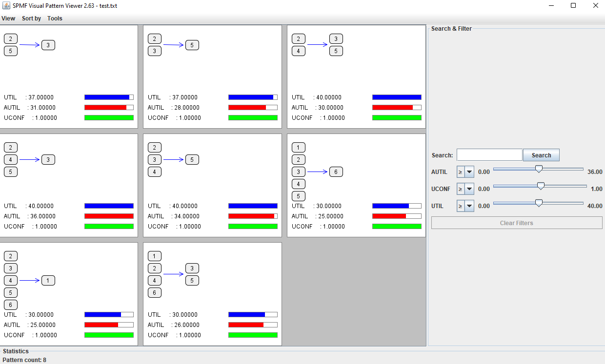Focus the Search text field

489,155
